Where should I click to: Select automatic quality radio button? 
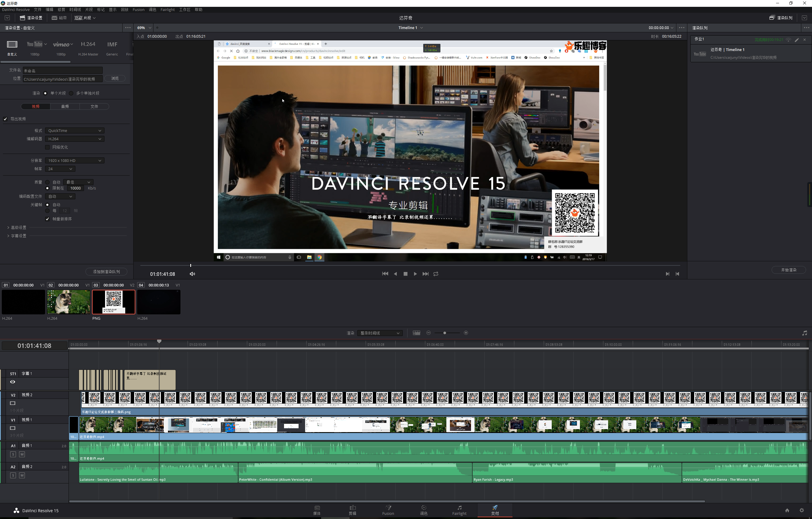coord(47,182)
